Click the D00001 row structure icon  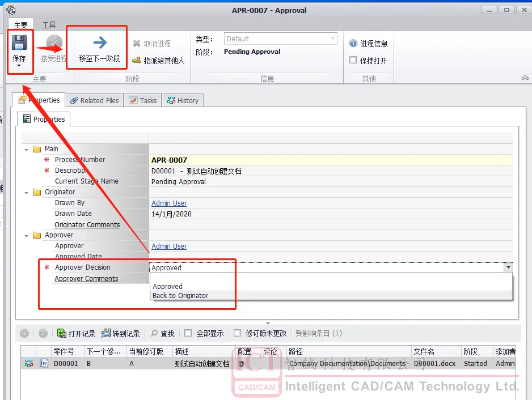[29, 363]
